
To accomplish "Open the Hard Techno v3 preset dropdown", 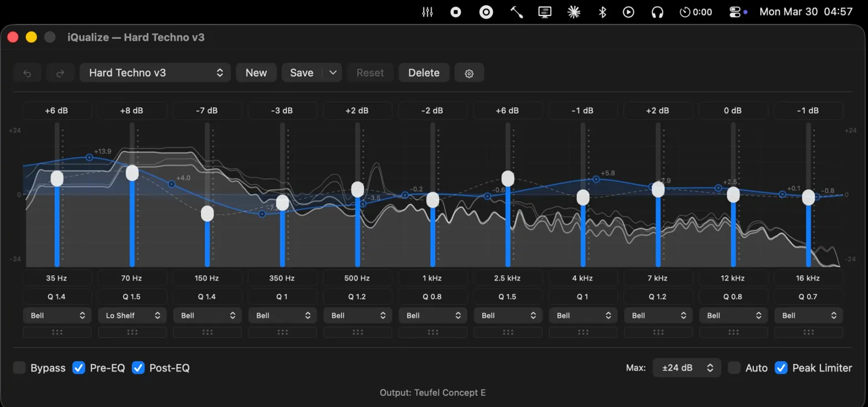I will point(156,73).
